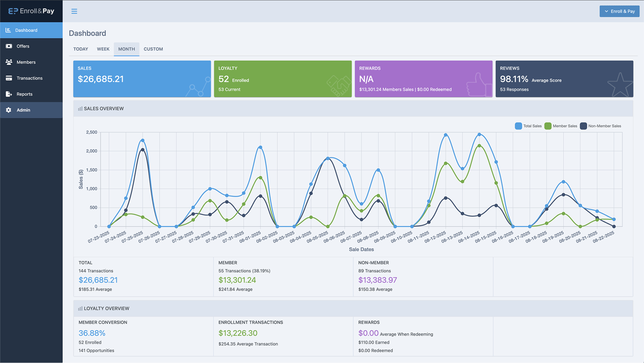This screenshot has width=644, height=363.
Task: Open the green Loyalty summary card
Action: tap(282, 79)
